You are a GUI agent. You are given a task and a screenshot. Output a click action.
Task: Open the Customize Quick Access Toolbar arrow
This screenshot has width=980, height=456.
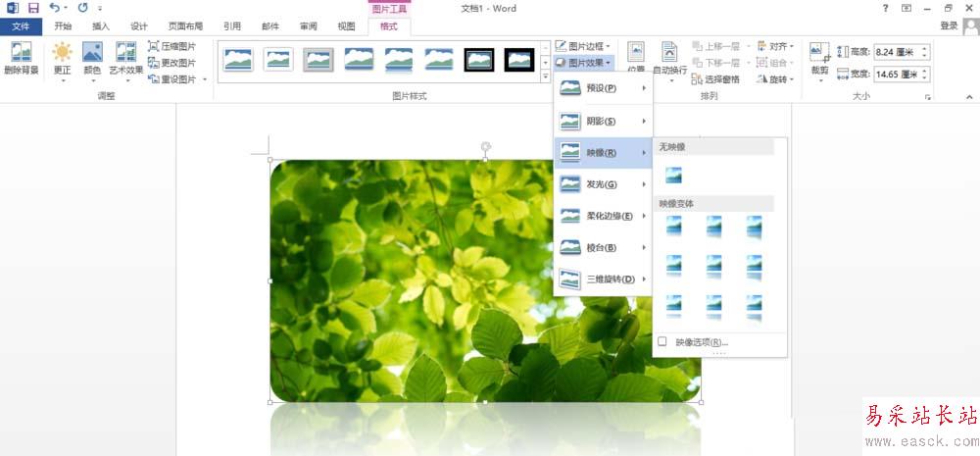(100, 9)
